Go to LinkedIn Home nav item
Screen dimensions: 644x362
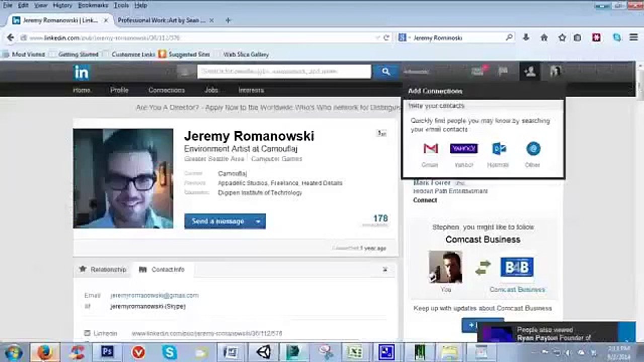82,90
